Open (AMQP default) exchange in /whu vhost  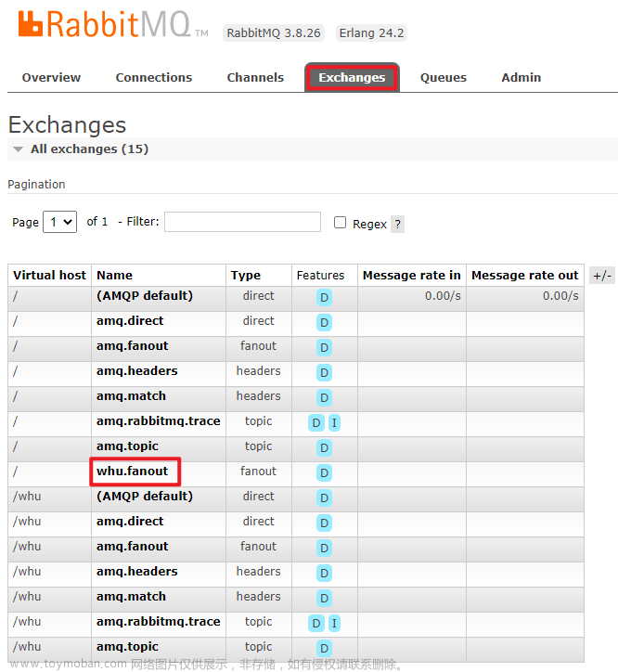(x=145, y=496)
